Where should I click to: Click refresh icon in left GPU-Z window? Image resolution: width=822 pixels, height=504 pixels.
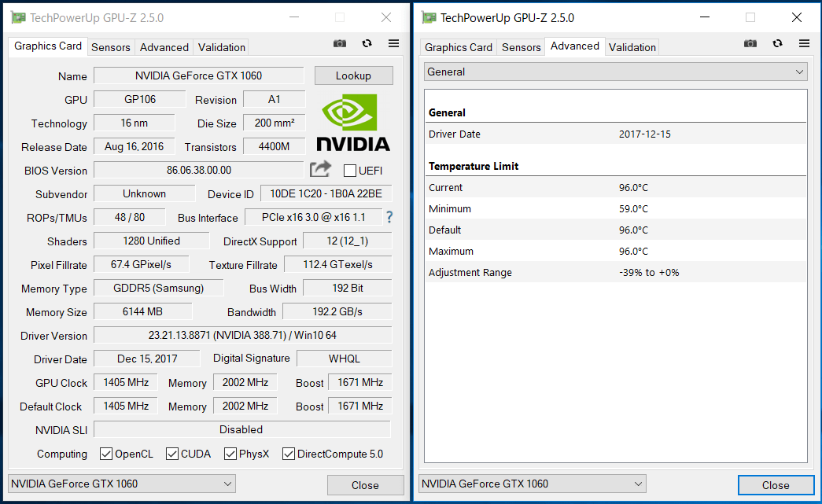click(367, 43)
